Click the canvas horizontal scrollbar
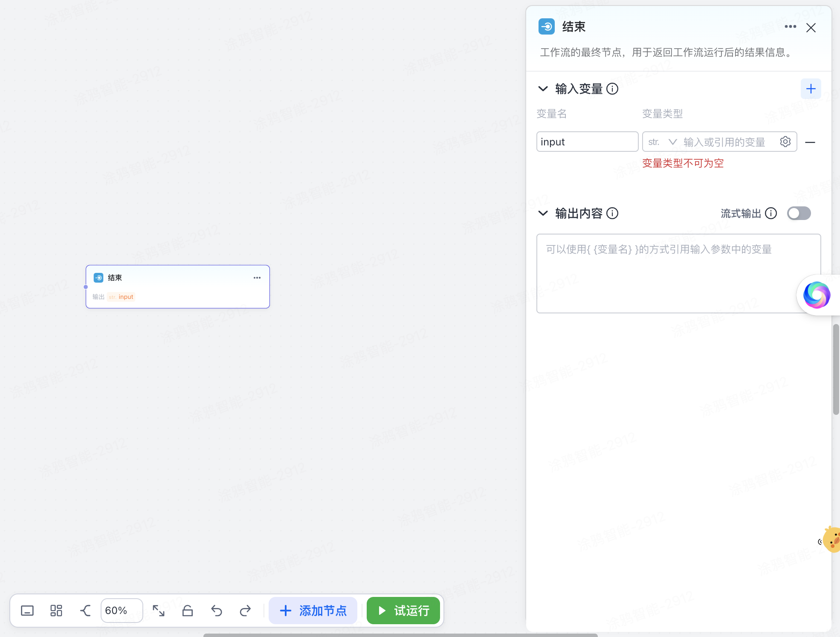This screenshot has width=840, height=637. point(400,635)
